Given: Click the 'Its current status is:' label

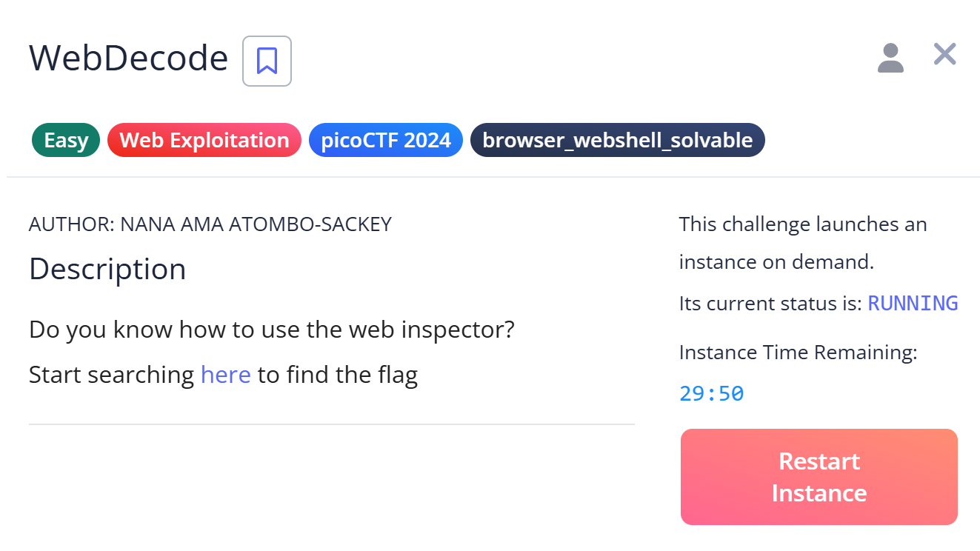Looking at the screenshot, I should (x=770, y=304).
